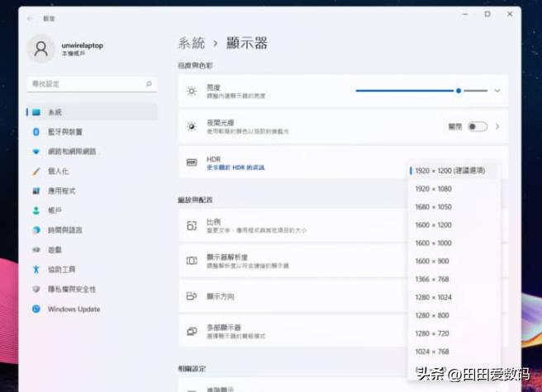
Task: Expand the brightness (亮度) options chevron
Action: [497, 90]
